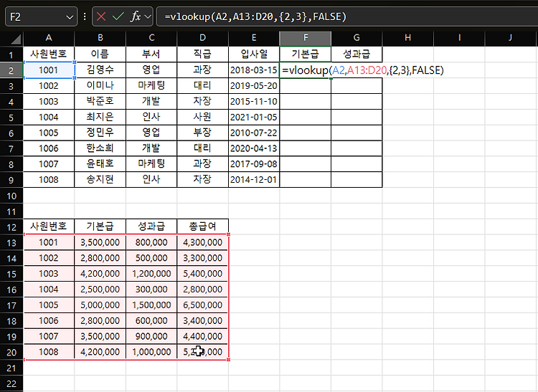Click the date 2019-05-20
Screen dimensions: 538x392
253,86
